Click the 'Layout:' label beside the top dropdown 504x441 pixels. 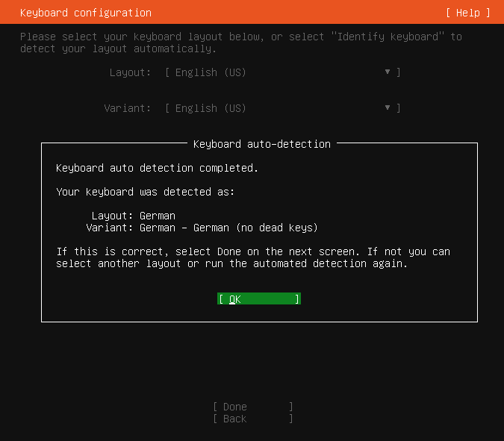[130, 72]
